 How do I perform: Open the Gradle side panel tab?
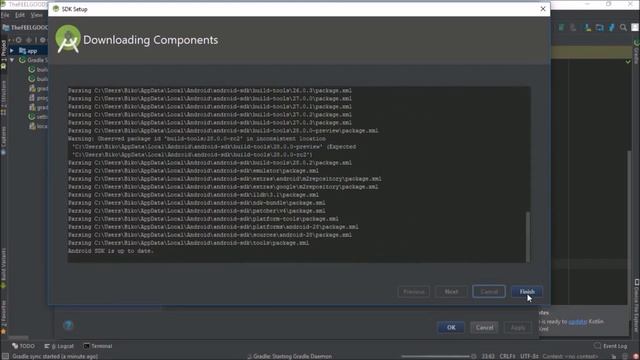point(636,52)
